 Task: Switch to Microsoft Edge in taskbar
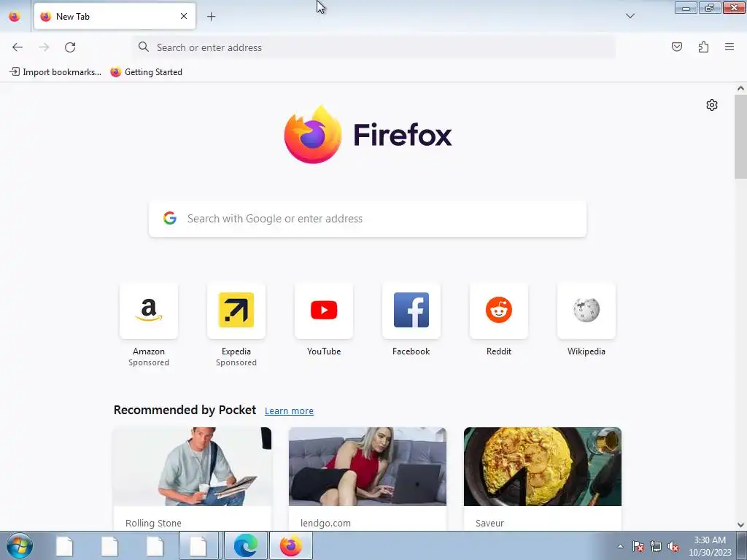coord(246,545)
